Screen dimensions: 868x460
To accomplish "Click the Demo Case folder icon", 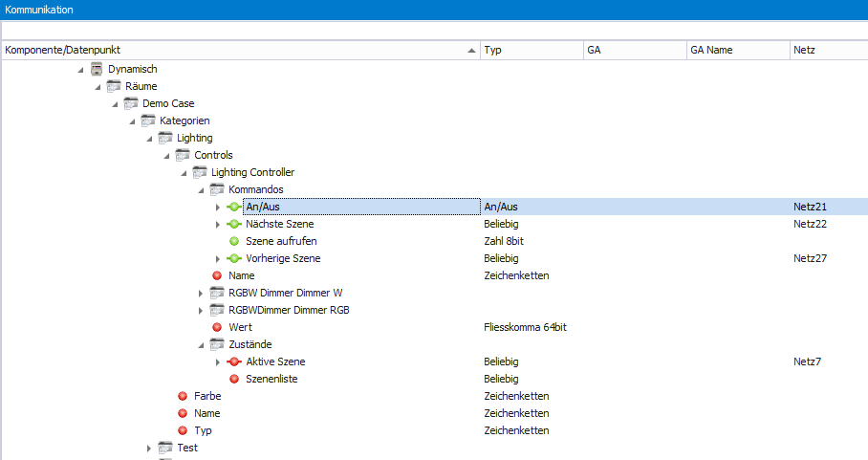I will point(131,103).
